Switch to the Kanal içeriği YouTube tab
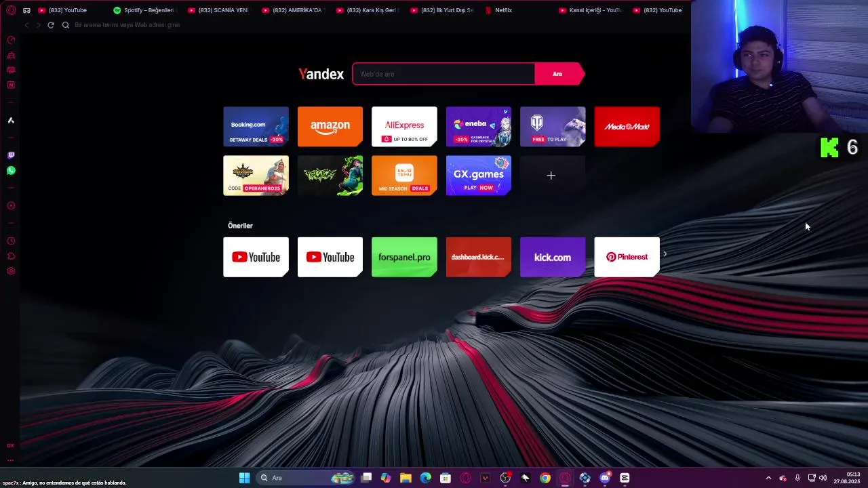This screenshot has height=488, width=868. (x=590, y=10)
